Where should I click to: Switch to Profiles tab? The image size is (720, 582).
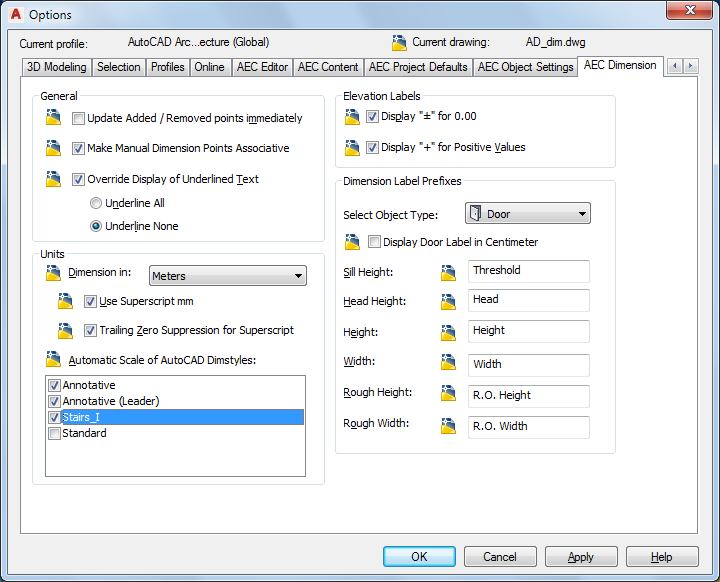[168, 67]
